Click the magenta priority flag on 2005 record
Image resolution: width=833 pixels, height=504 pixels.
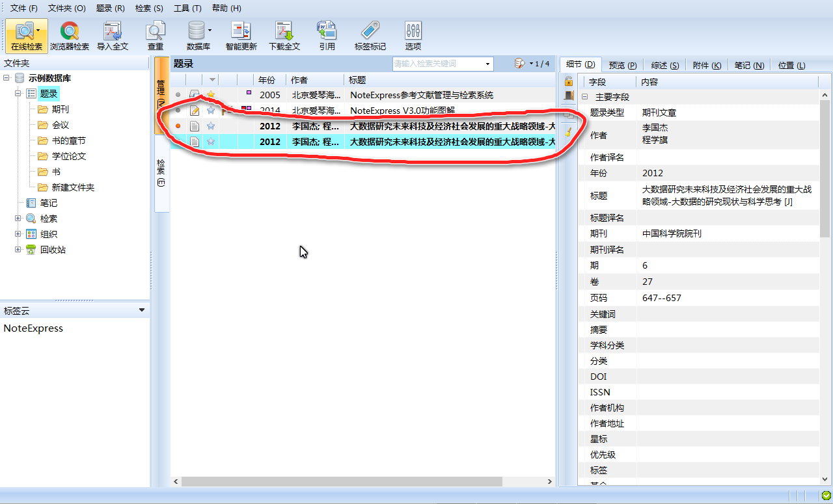click(x=249, y=92)
